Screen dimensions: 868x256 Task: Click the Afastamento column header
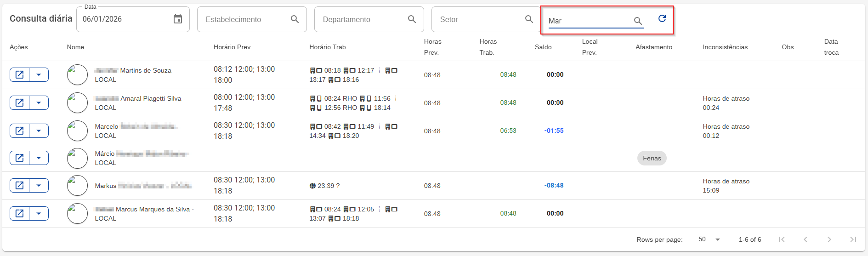pyautogui.click(x=654, y=47)
